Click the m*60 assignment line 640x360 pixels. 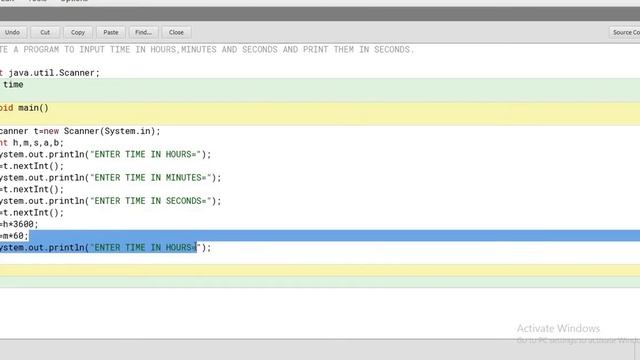point(14,236)
